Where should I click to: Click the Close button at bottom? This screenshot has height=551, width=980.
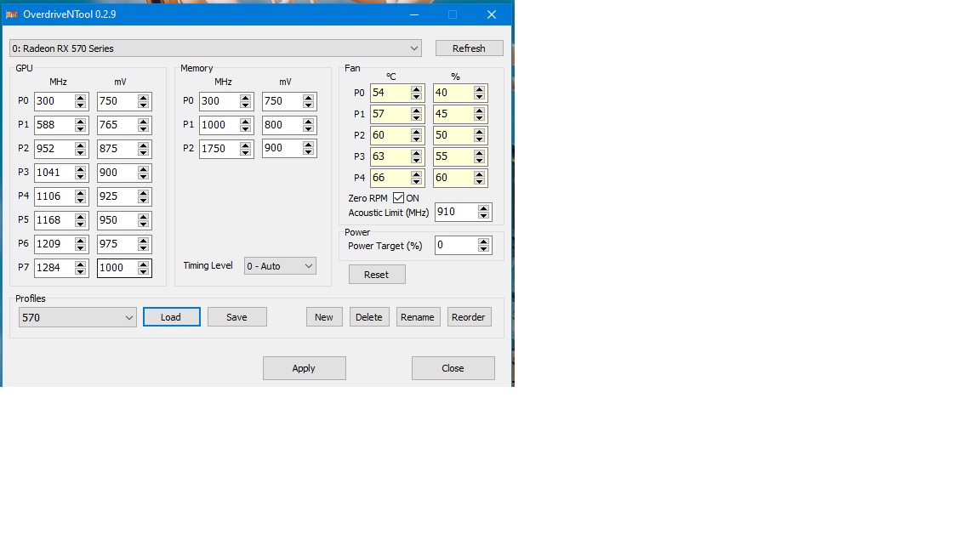pyautogui.click(x=453, y=368)
